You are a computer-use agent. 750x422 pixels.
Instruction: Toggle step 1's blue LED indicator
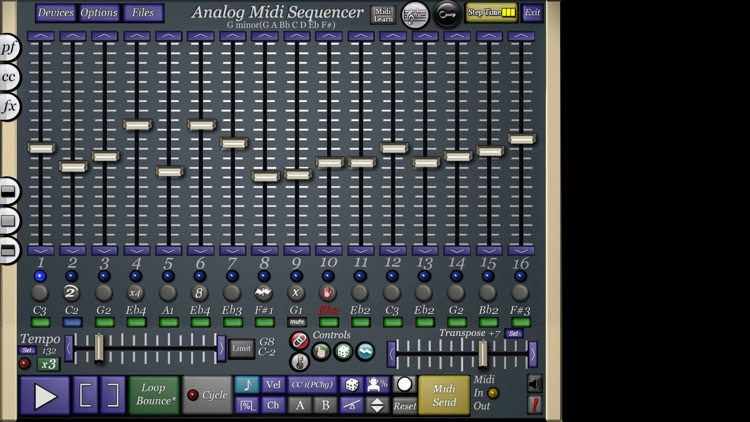[40, 276]
